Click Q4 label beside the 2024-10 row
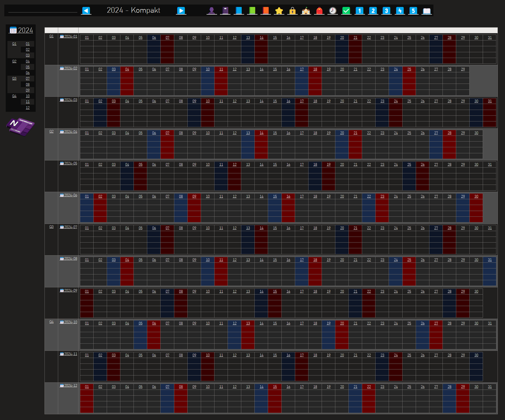Viewport: 505px width, 420px height. [51, 322]
